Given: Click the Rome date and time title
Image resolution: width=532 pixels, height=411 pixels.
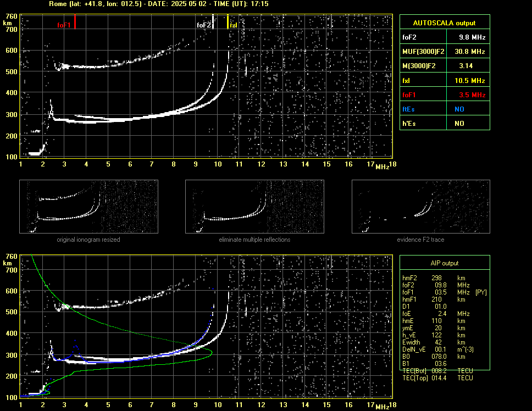Looking at the screenshot, I should (159, 4).
